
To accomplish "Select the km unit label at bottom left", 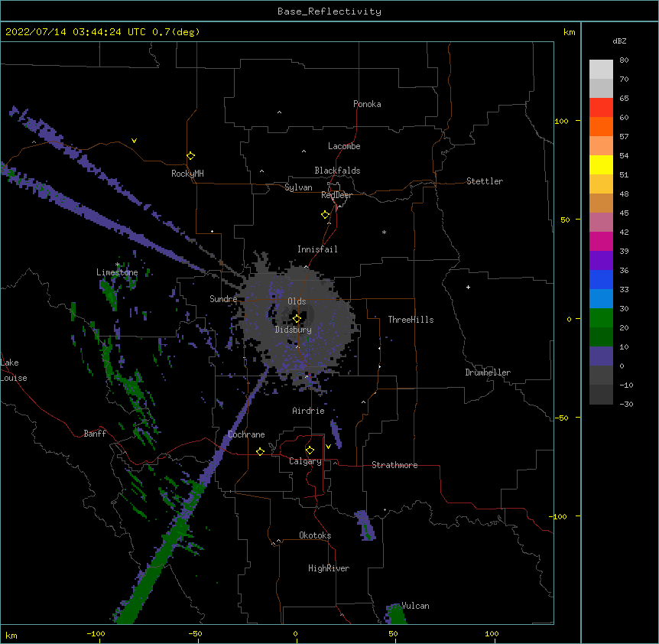I will click(11, 635).
